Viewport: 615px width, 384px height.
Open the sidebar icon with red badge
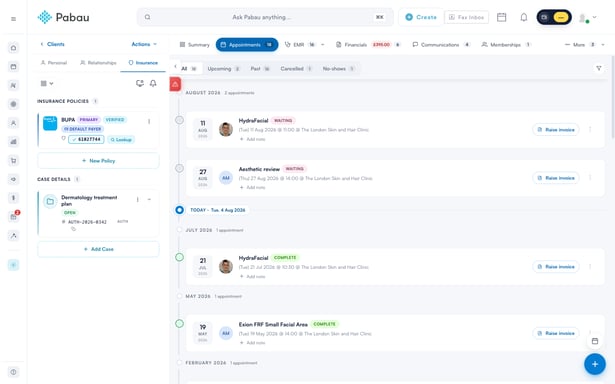(x=14, y=216)
